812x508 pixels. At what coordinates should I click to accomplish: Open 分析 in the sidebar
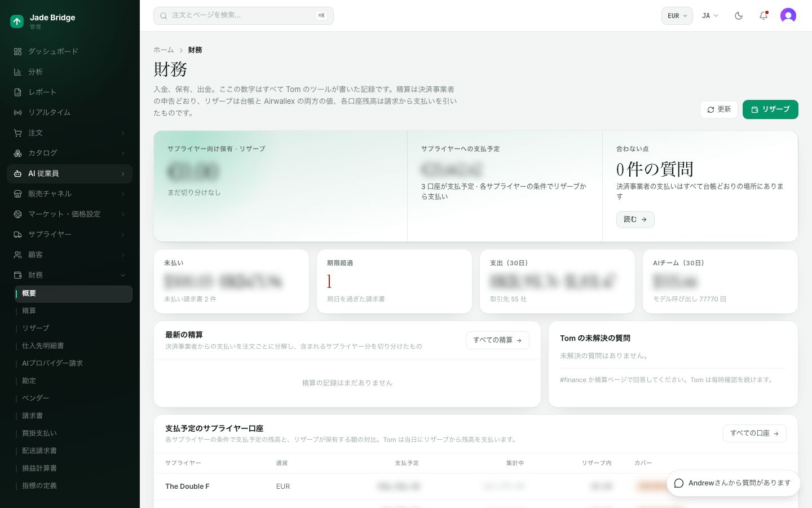(x=69, y=72)
